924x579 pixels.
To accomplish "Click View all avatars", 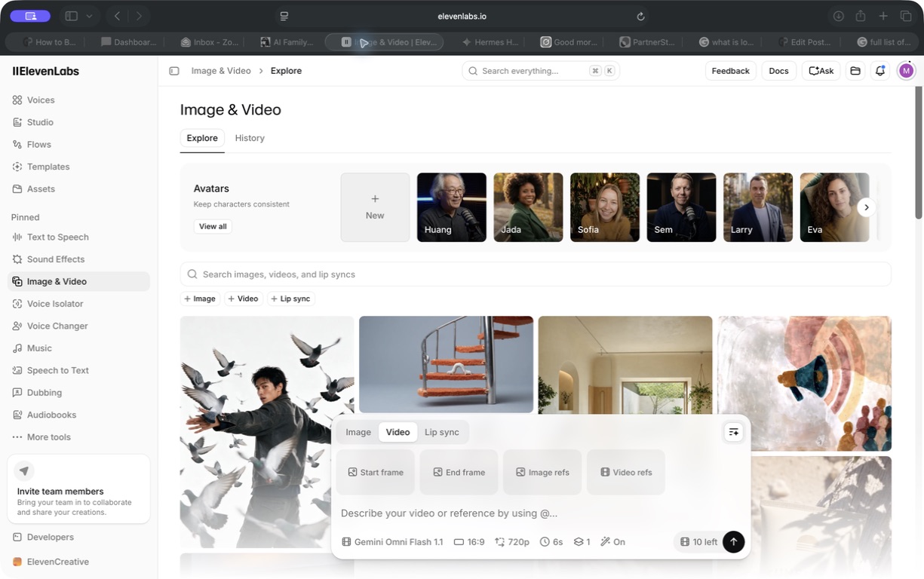I will pos(213,226).
